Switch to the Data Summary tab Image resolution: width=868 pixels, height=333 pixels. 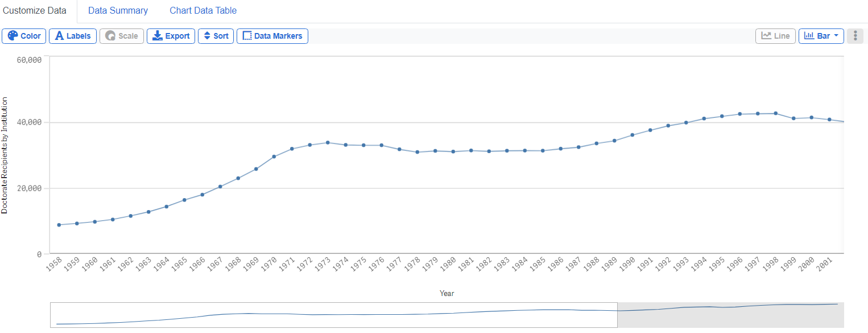[117, 10]
